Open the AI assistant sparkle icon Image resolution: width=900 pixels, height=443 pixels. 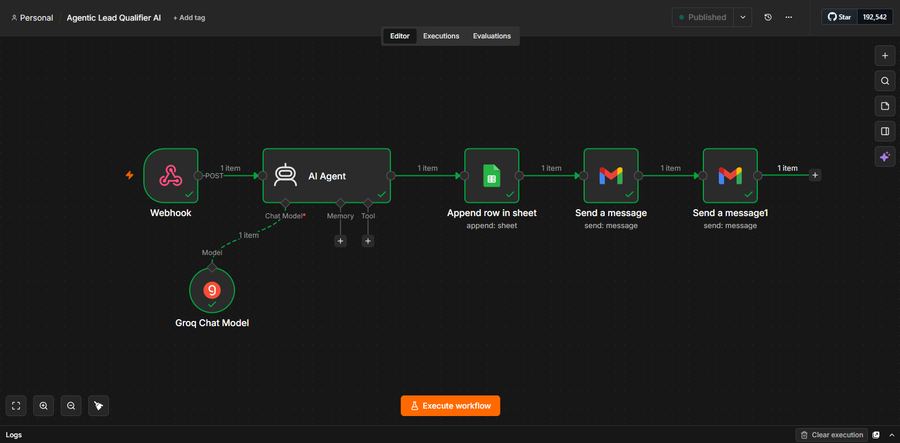tap(885, 157)
